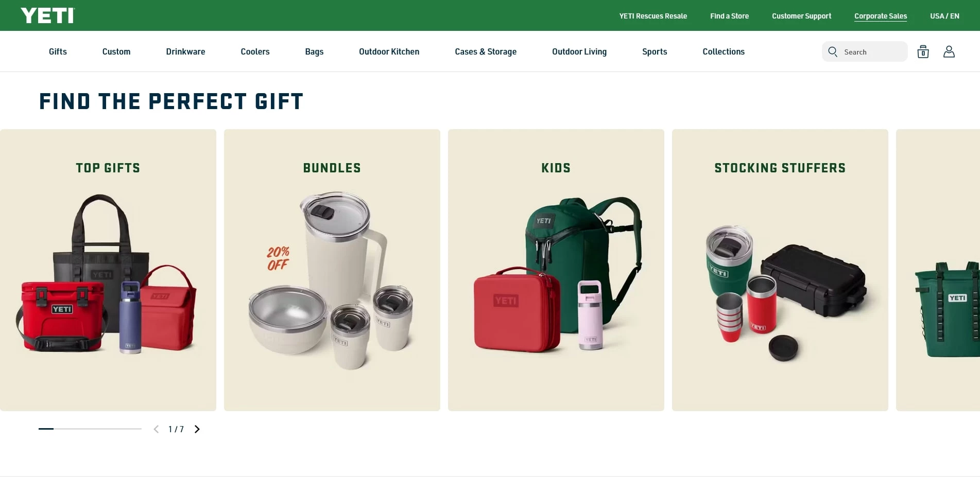
Task: Select USA / EN region selector
Action: 944,16
